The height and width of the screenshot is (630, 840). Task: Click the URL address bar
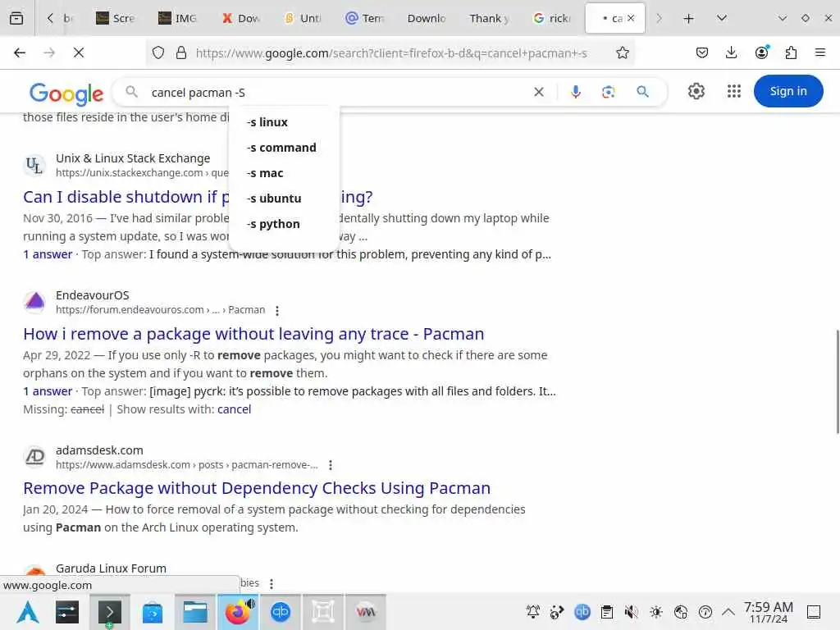click(391, 53)
